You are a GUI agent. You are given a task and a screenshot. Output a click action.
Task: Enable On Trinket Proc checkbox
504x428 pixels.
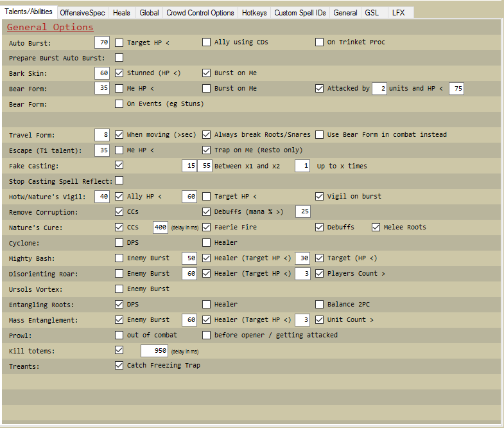(319, 42)
